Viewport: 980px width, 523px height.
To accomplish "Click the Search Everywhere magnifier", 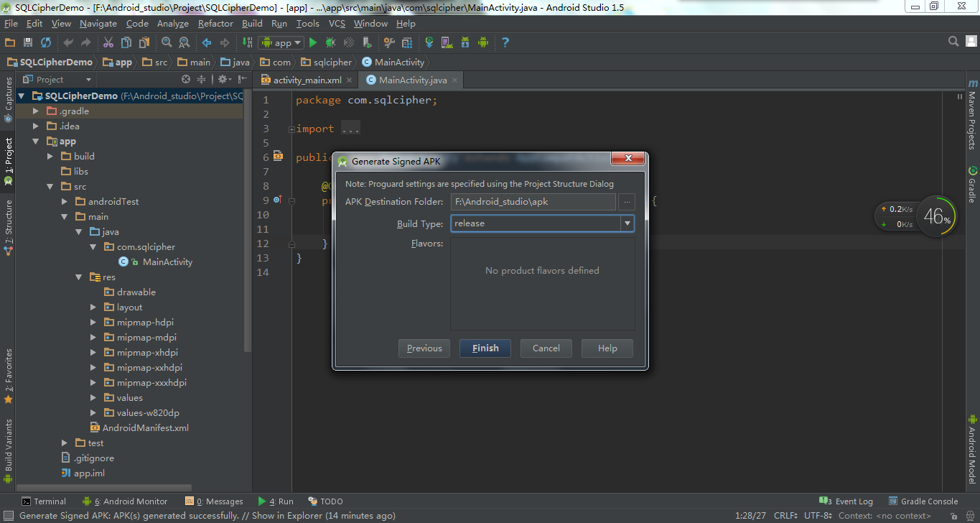I will click(953, 42).
